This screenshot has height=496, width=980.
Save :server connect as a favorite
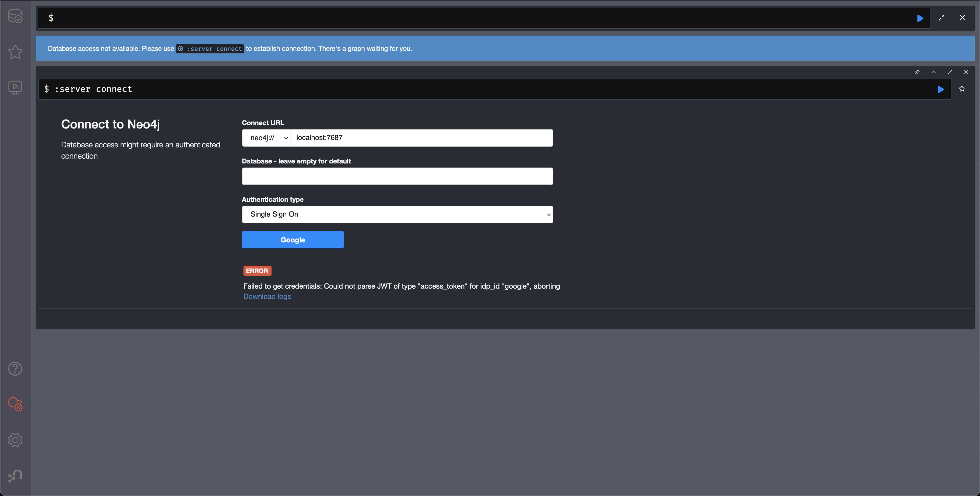pos(962,89)
